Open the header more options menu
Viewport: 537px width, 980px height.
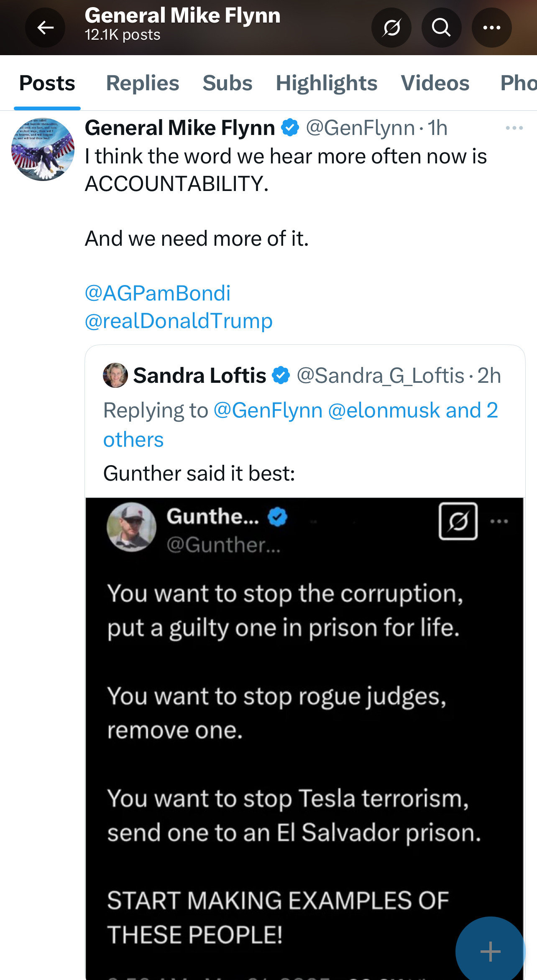click(x=491, y=28)
